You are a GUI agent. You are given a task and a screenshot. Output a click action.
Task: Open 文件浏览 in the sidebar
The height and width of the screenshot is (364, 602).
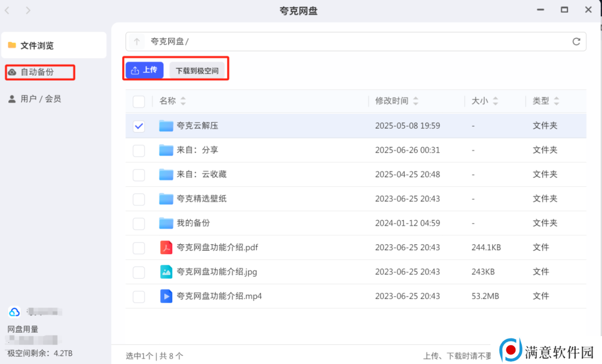[54, 45]
